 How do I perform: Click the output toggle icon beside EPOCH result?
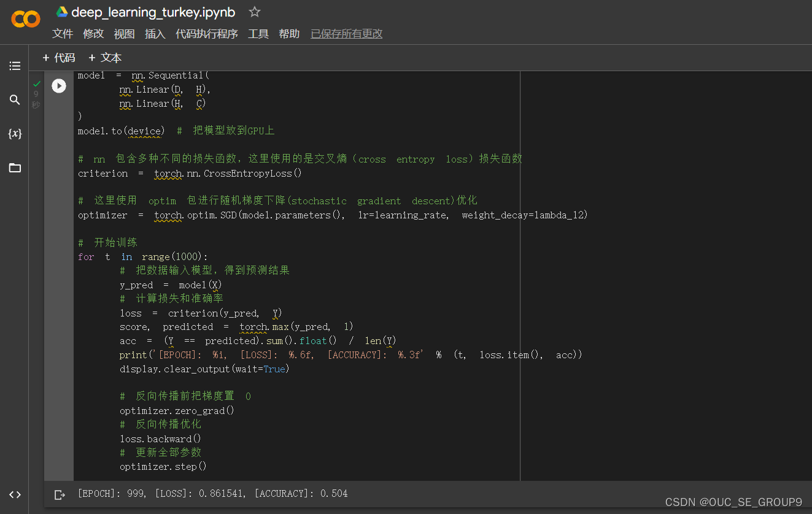click(x=60, y=494)
